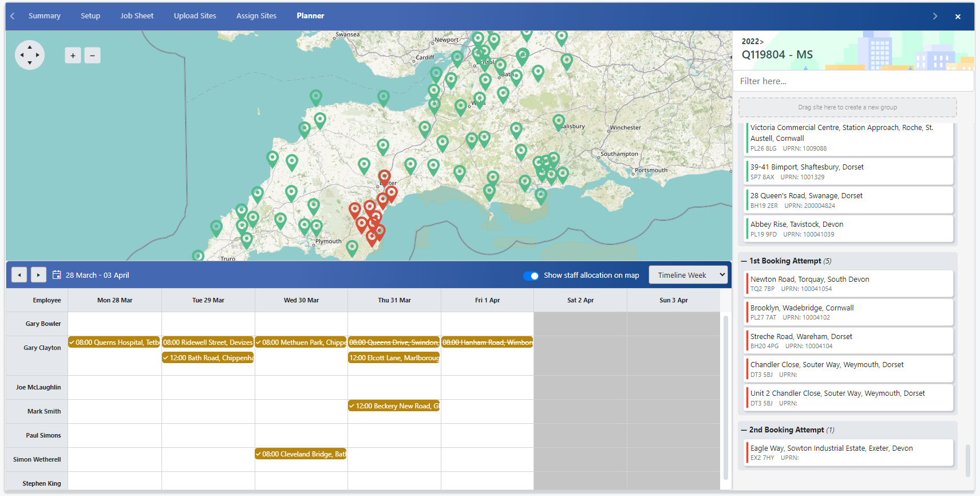Image resolution: width=980 pixels, height=496 pixels.
Task: Open the calendar date picker icon
Action: (x=57, y=275)
